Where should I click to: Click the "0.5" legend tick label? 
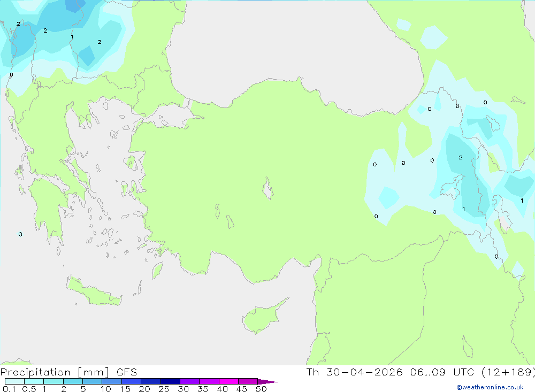29,389
